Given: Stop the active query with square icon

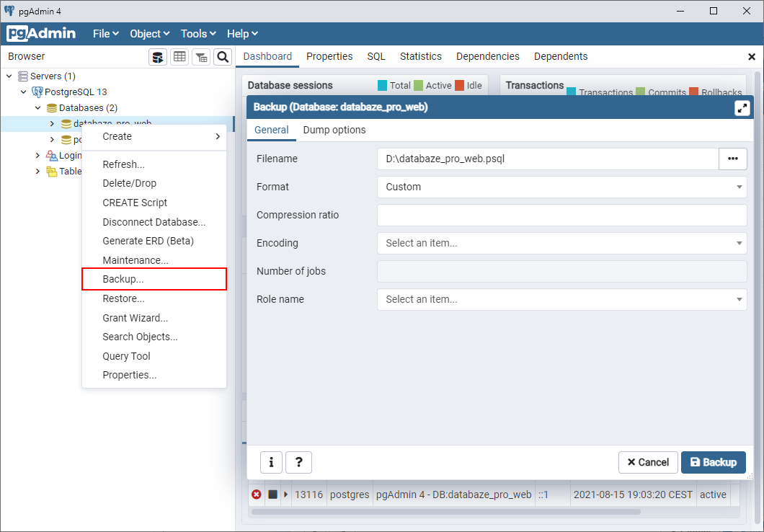Looking at the screenshot, I should click(272, 495).
